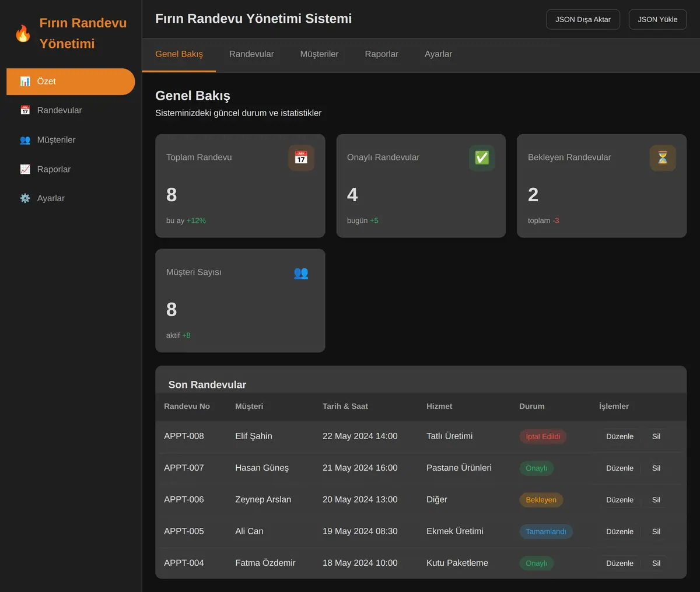700x592 pixels.
Task: Open Ayarlar from the sidebar
Action: [x=71, y=198]
